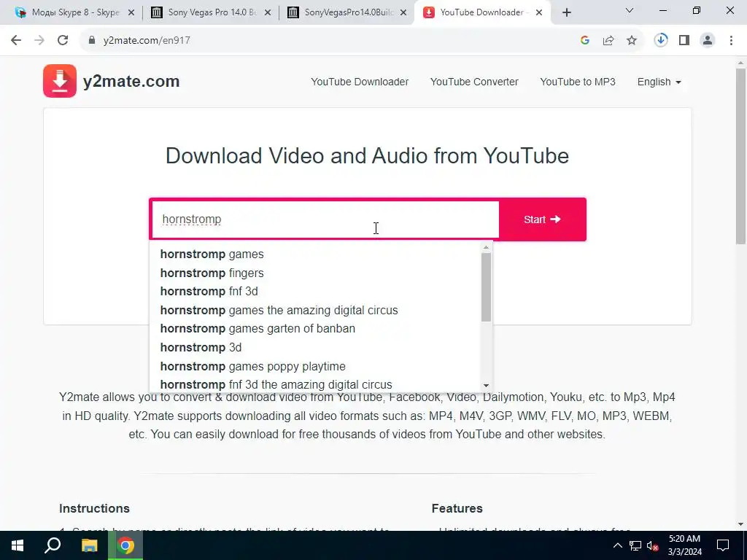
Task: Click the page vertical scrollbar thumb
Action: [741, 157]
